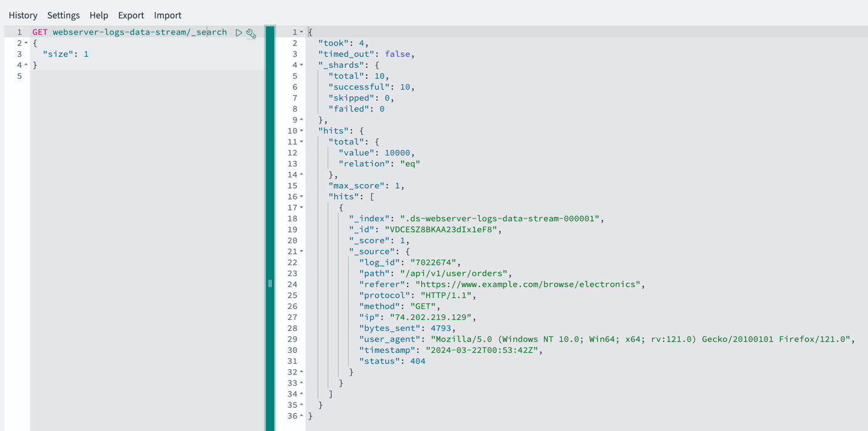
Task: Collapse the "_source" object fold arrow
Action: point(301,251)
